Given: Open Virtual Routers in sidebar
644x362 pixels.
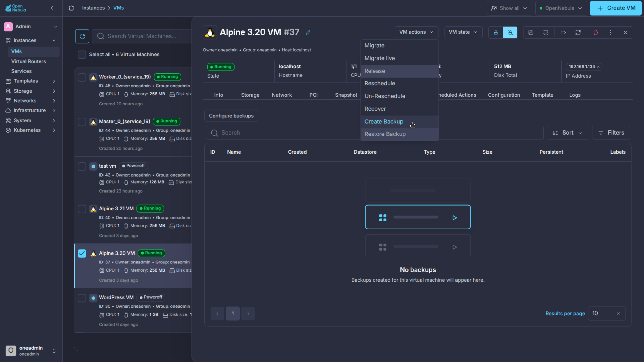Looking at the screenshot, I should 28,61.
